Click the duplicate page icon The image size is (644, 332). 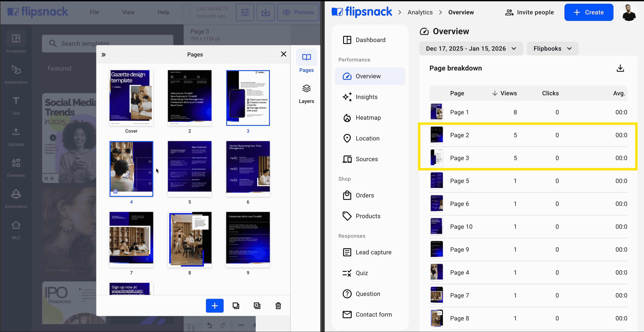point(236,305)
